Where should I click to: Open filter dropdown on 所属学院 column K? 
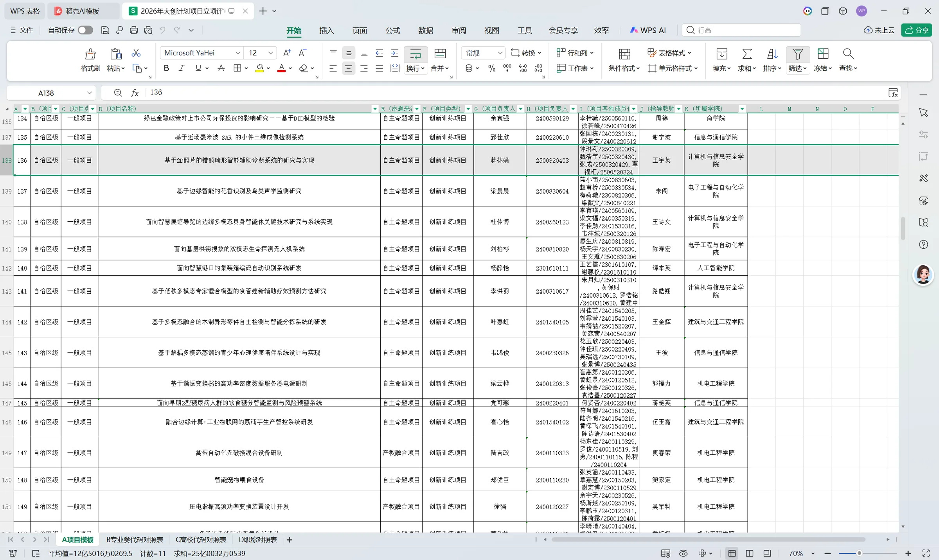coord(742,109)
